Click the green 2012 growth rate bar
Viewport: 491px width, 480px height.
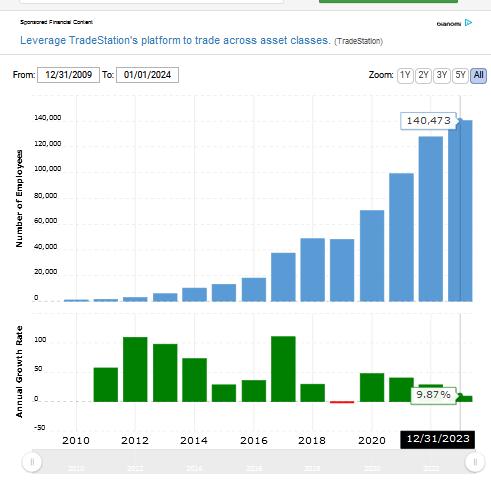point(135,369)
